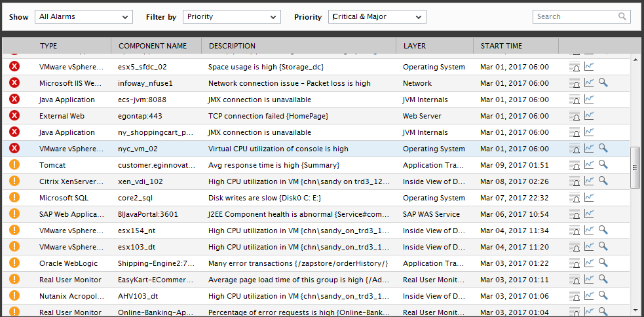
Task: Click magnifier icon for AHV103_dt alarm
Action: point(603,296)
